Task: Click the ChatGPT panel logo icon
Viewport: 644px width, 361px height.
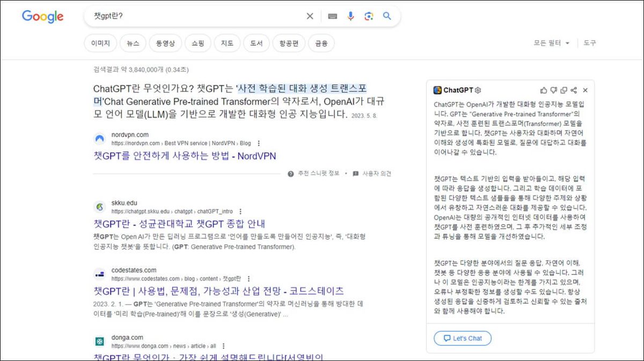Action: [437, 90]
